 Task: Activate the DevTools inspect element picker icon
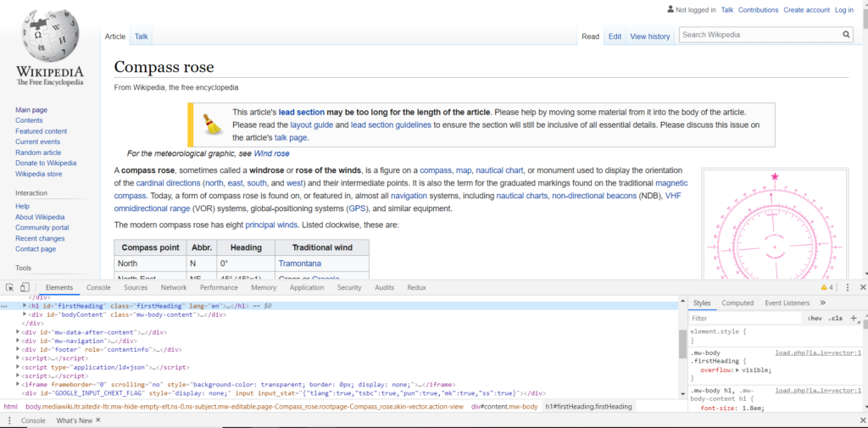click(x=9, y=287)
